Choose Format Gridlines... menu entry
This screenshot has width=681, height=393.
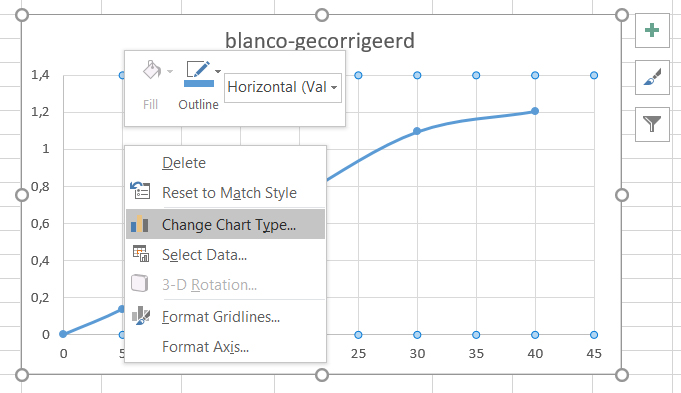pos(221,317)
